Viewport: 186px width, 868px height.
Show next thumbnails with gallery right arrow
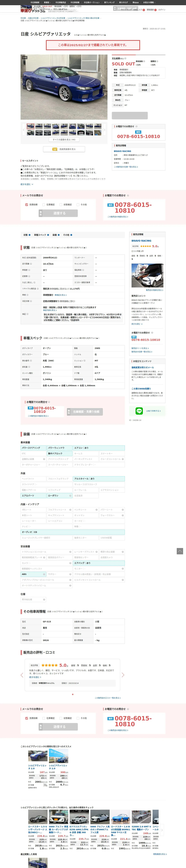[x=104, y=130]
